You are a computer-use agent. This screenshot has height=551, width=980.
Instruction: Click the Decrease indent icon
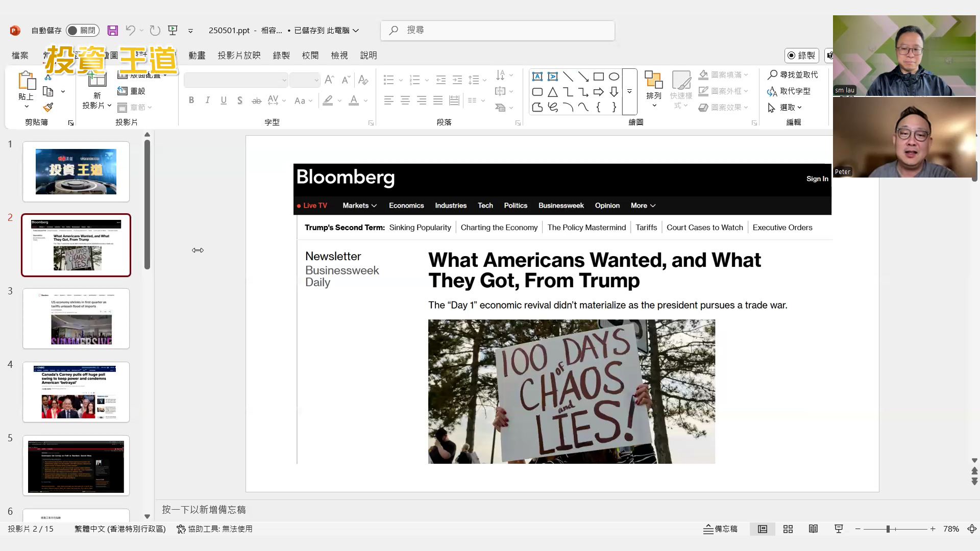pos(441,80)
